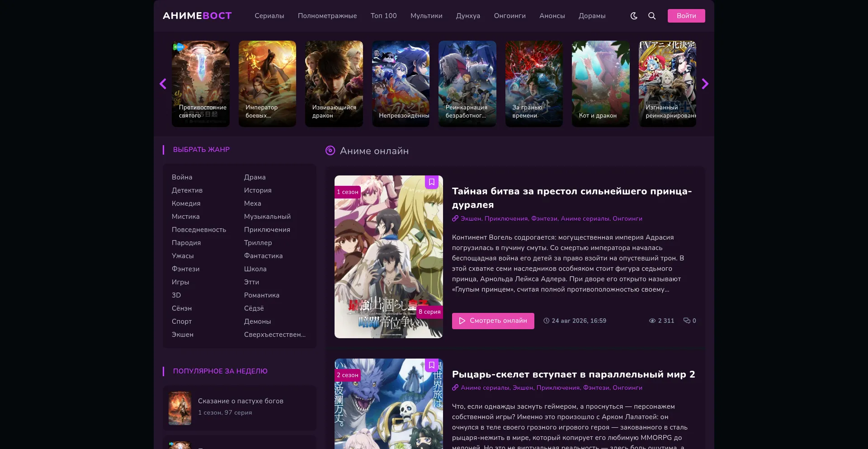Click the round icon beside Аниме онлайн
Screen dimensions: 868x449
tap(330, 151)
